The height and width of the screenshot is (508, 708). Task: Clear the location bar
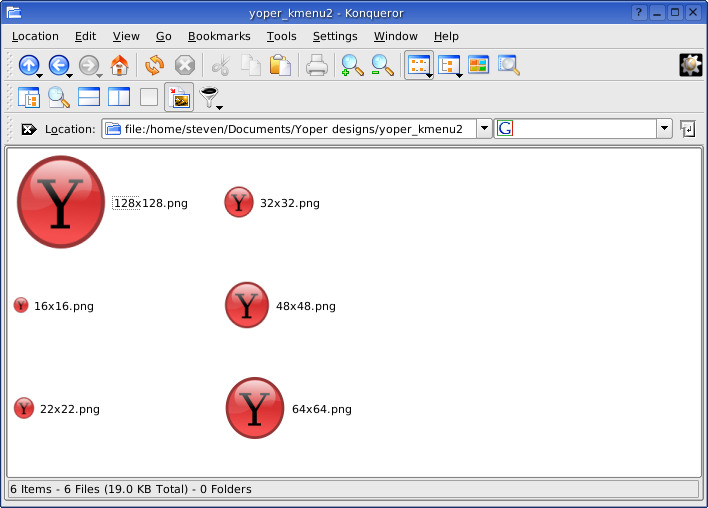coord(28,130)
